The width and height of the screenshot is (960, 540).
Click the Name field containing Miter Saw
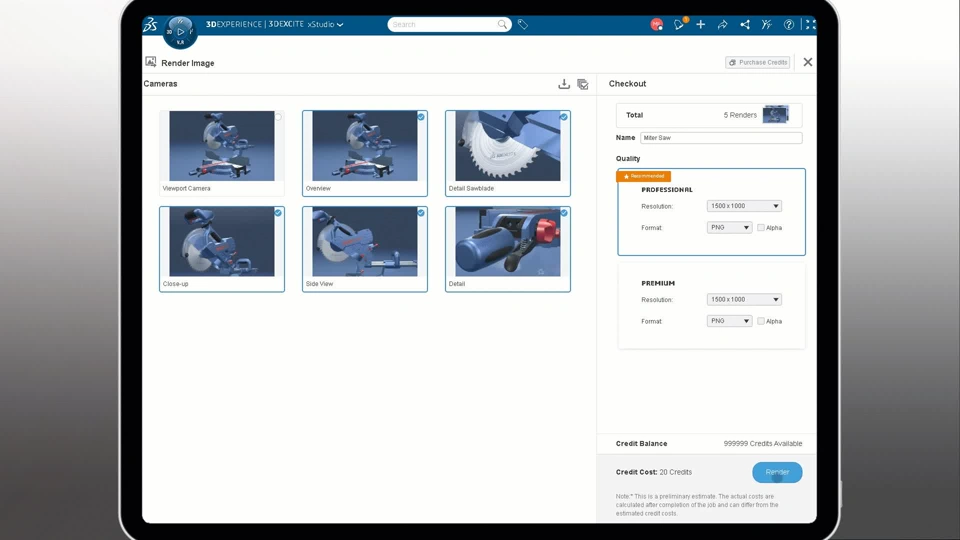click(x=721, y=138)
